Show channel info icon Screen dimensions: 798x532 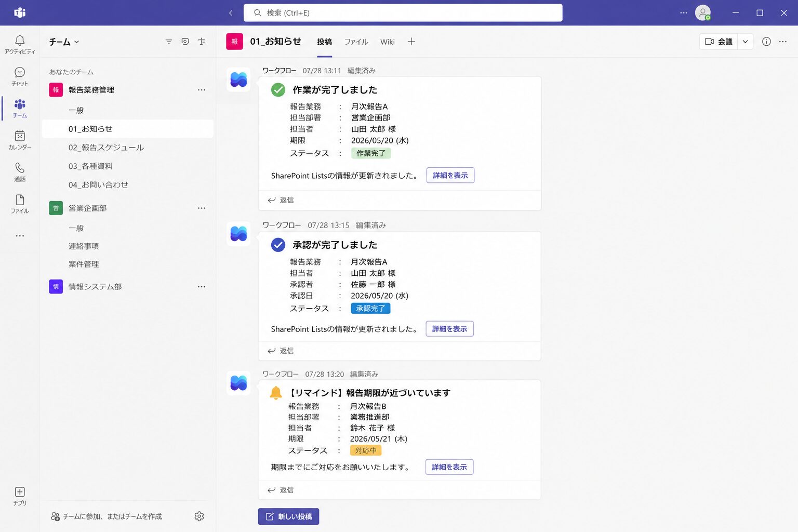766,42
